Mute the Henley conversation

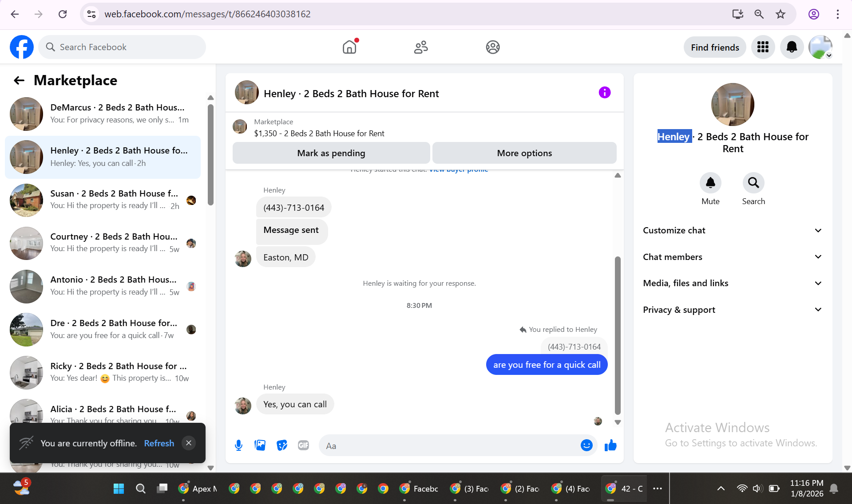(x=710, y=183)
